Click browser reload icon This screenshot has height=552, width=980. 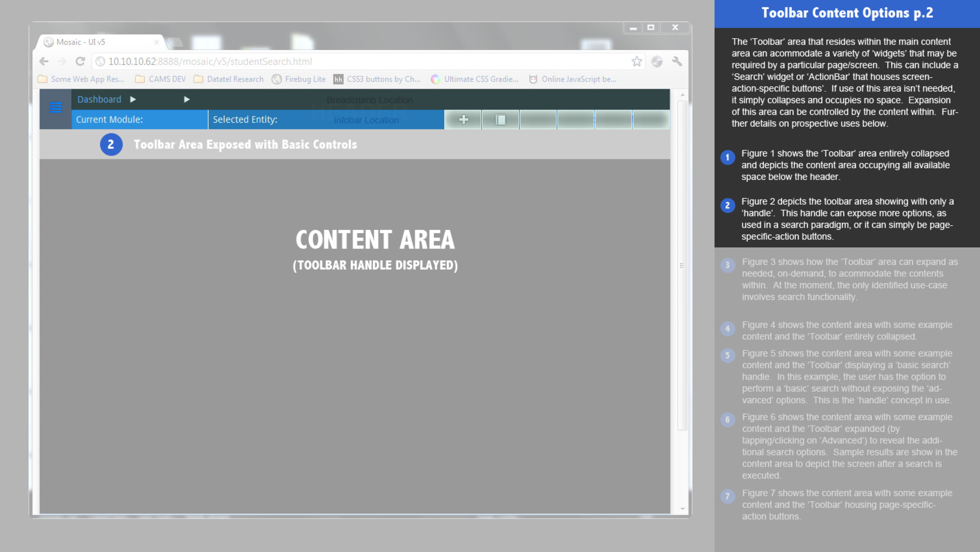[80, 61]
